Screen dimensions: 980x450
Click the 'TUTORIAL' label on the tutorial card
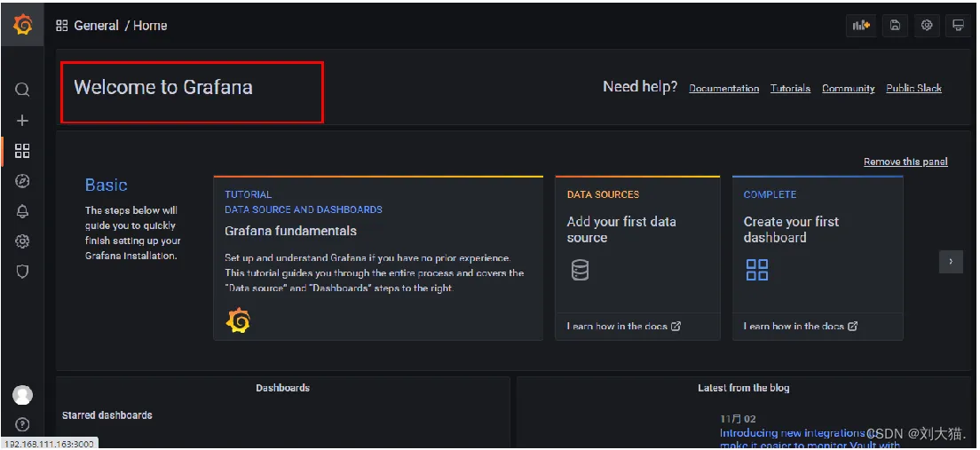(x=249, y=194)
